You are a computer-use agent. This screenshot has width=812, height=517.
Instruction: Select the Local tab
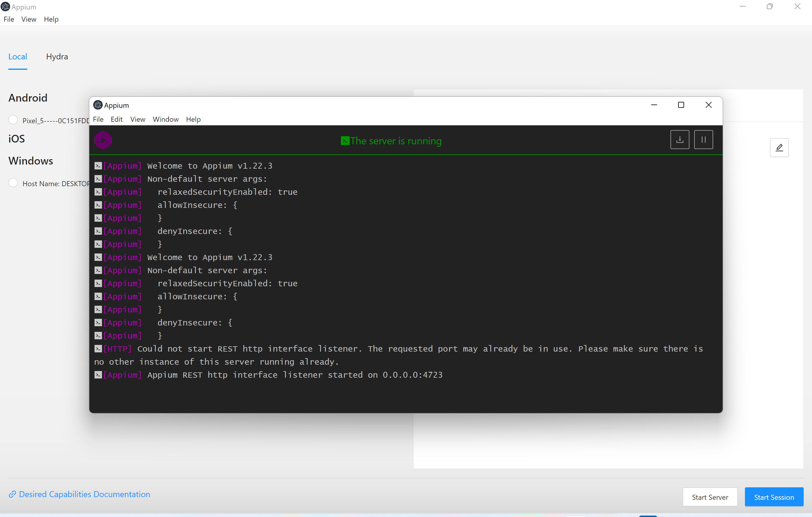18,57
